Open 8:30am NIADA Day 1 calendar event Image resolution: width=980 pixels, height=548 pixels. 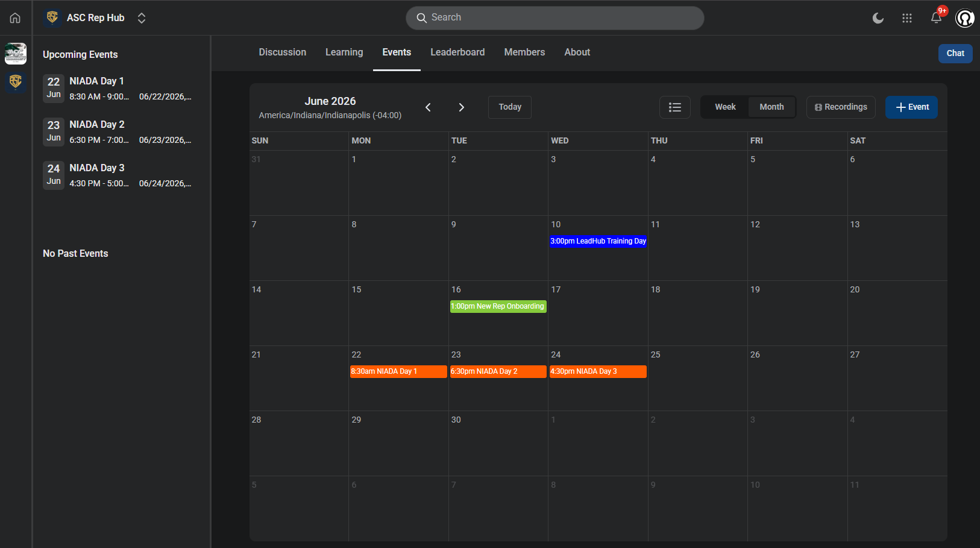[398, 371]
